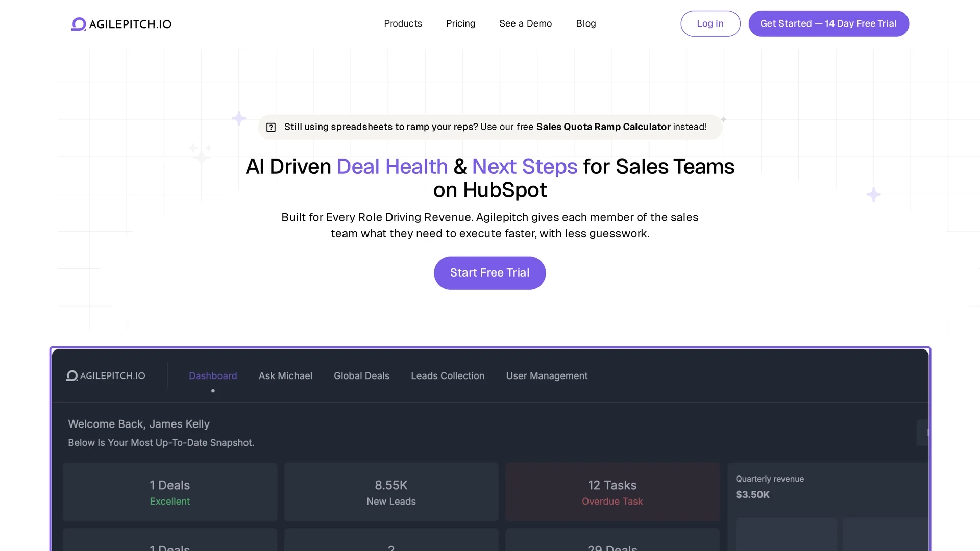Click the 12 Tasks Overdue Task card

click(x=612, y=492)
